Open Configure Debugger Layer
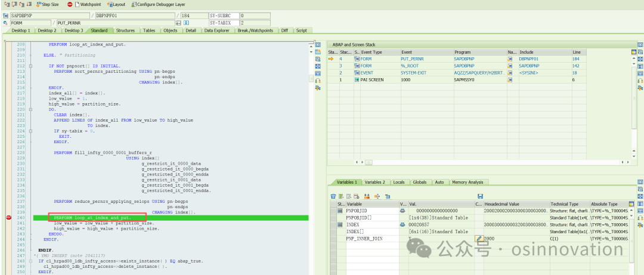Screen dimensions: 644x275 pyautogui.click(x=159, y=5)
